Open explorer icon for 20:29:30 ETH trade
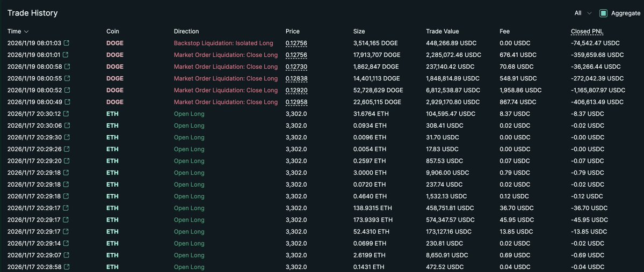 [66, 137]
